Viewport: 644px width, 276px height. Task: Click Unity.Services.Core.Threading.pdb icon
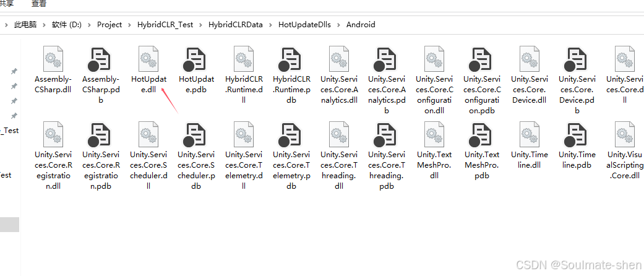click(x=385, y=136)
